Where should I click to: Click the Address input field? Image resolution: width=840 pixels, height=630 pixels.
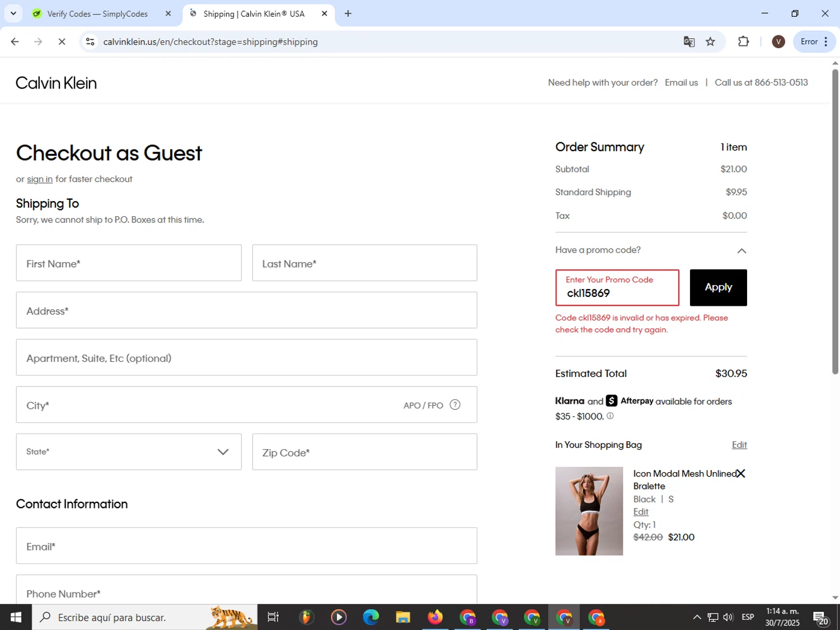246,310
